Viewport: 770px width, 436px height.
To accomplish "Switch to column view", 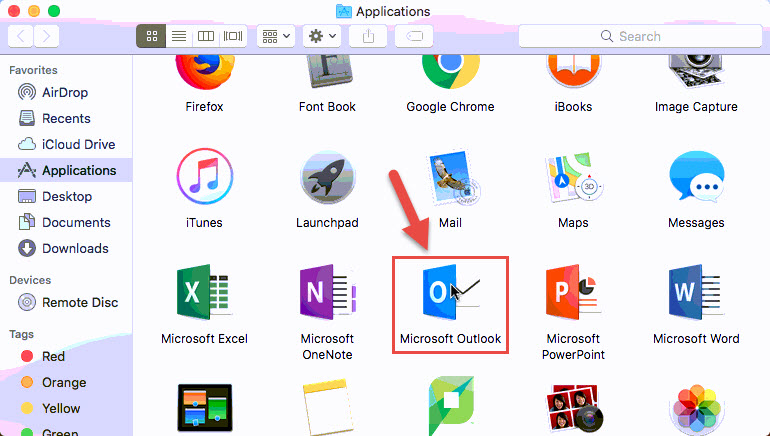I will pos(206,36).
